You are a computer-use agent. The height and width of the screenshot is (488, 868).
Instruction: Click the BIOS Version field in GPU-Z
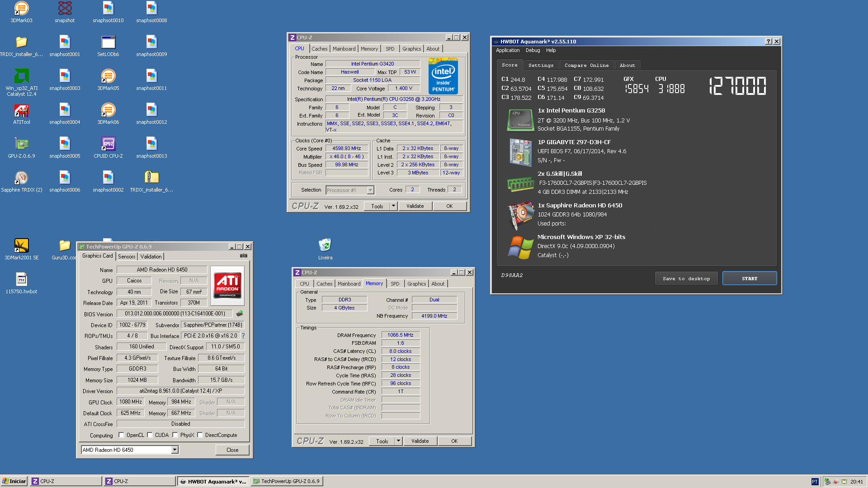175,314
